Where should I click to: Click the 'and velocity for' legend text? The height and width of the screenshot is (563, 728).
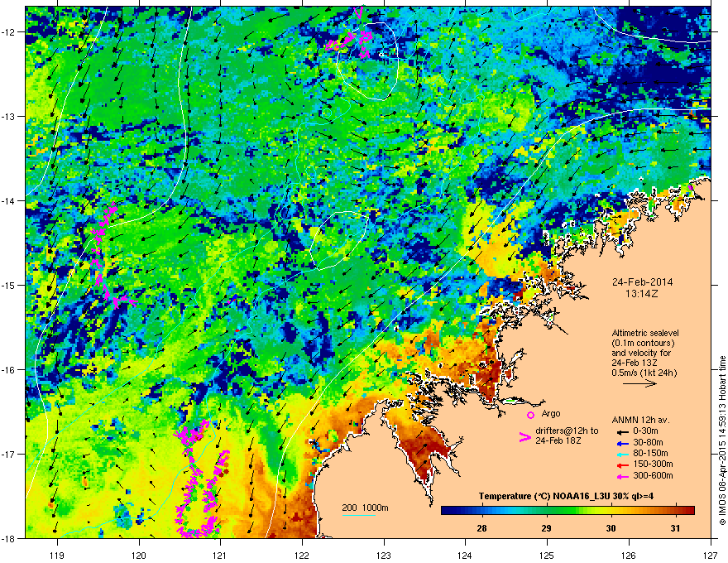click(641, 353)
